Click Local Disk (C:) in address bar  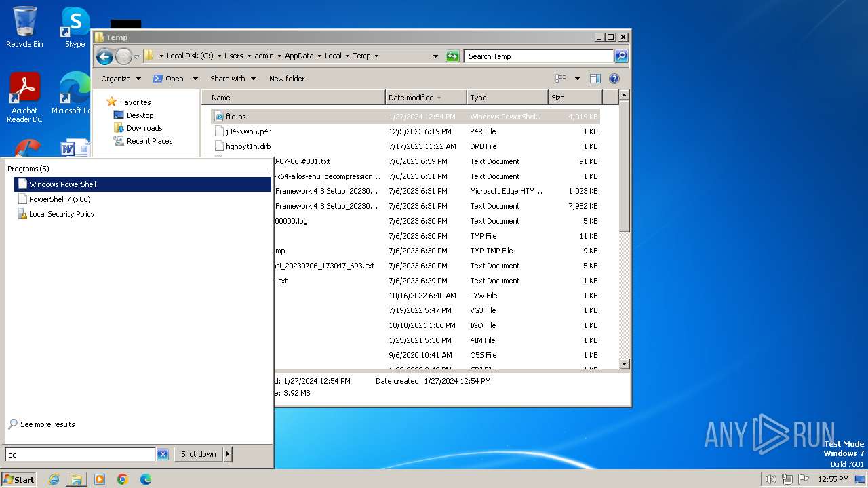click(190, 56)
